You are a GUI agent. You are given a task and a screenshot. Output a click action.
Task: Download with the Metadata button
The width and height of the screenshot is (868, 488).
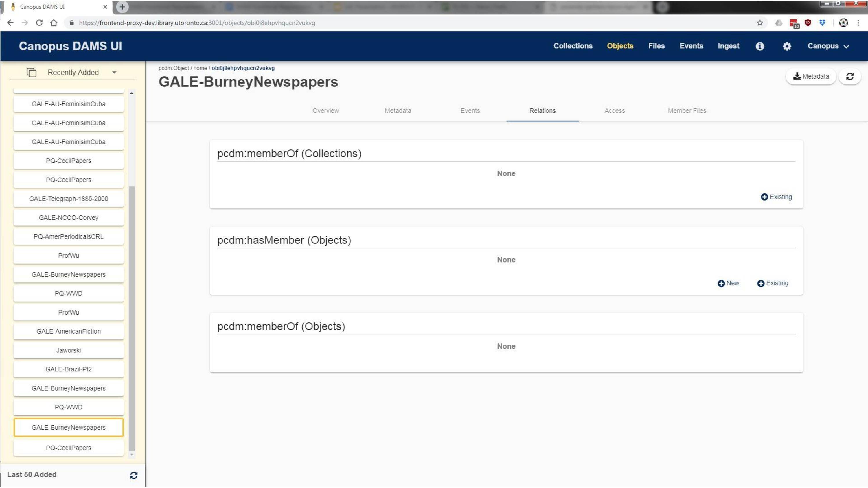[x=811, y=76]
